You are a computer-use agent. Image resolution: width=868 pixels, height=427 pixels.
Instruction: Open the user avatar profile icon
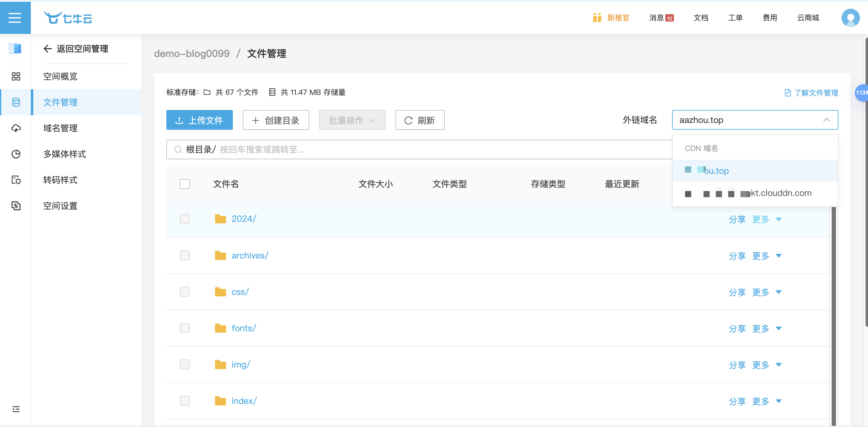pos(850,18)
